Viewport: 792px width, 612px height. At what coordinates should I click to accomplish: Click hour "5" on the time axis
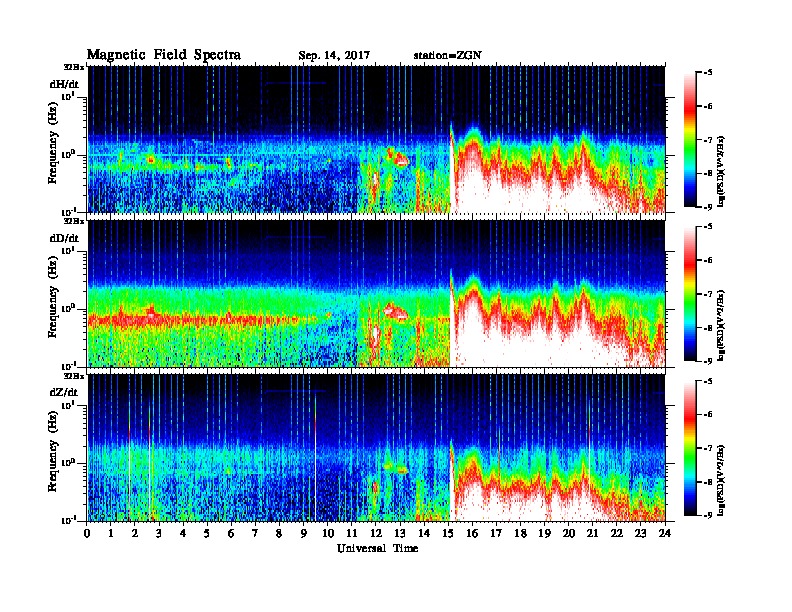(x=207, y=533)
